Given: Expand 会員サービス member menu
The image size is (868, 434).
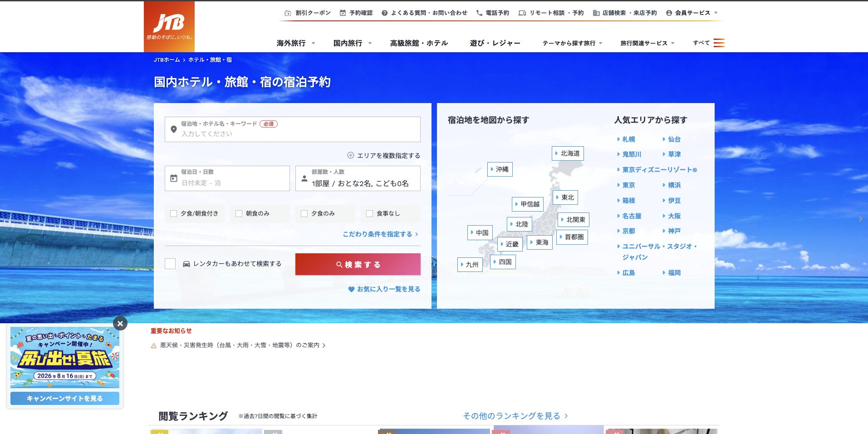Looking at the screenshot, I should click(x=691, y=13).
